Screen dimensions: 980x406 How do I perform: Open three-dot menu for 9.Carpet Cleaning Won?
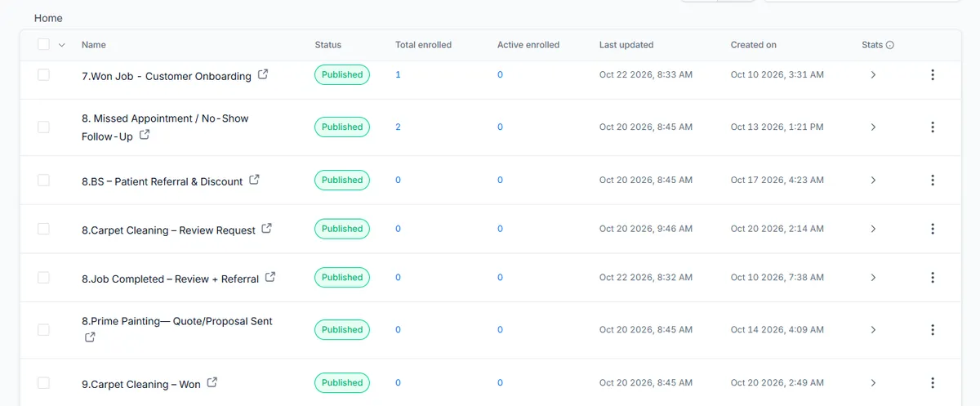point(933,382)
